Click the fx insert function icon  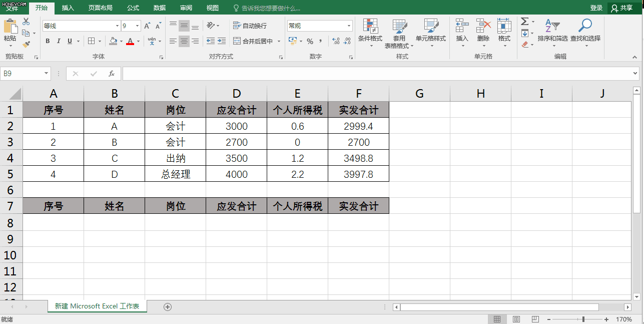(x=112, y=74)
